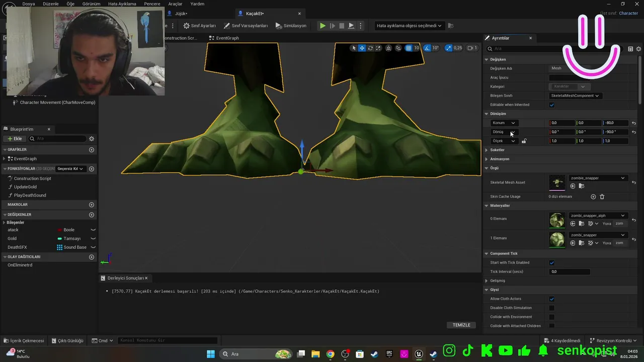Uncheck Start with Tick Enabled
The image size is (644, 362).
[x=552, y=262]
